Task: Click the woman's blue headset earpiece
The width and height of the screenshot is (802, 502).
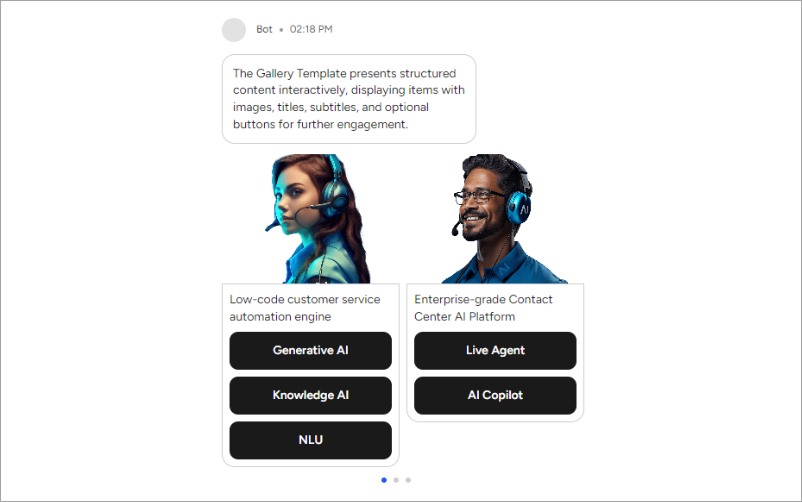Action: pos(336,197)
